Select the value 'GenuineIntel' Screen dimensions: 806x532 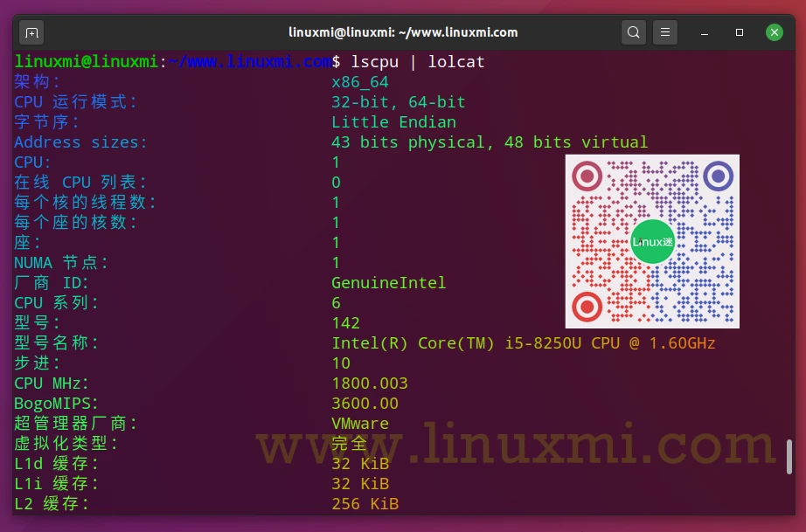[389, 283]
